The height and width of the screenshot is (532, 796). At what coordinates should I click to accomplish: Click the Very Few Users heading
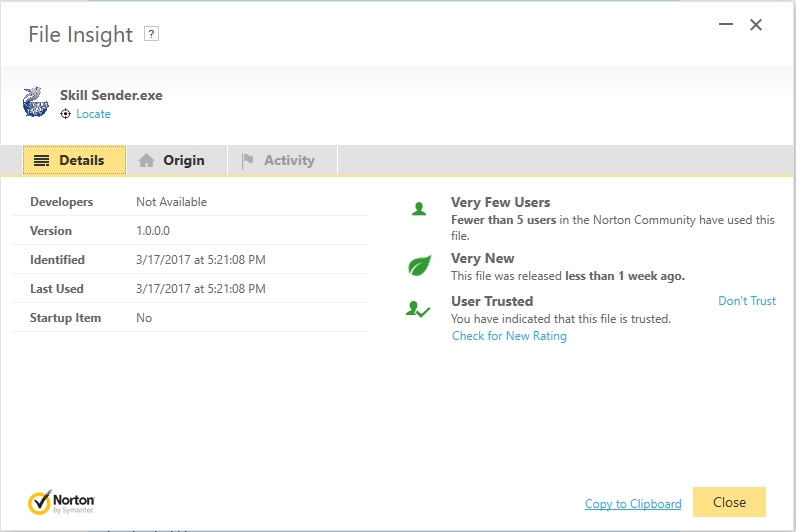(x=501, y=202)
